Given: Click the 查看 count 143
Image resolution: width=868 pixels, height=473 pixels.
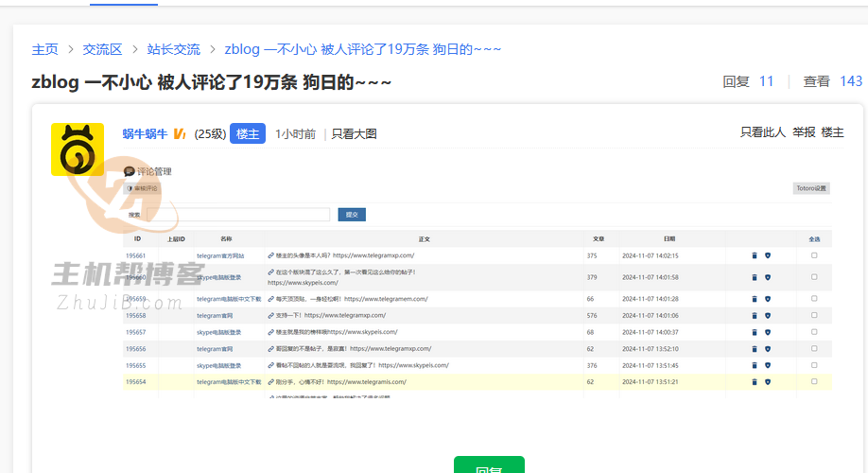Looking at the screenshot, I should point(851,81).
